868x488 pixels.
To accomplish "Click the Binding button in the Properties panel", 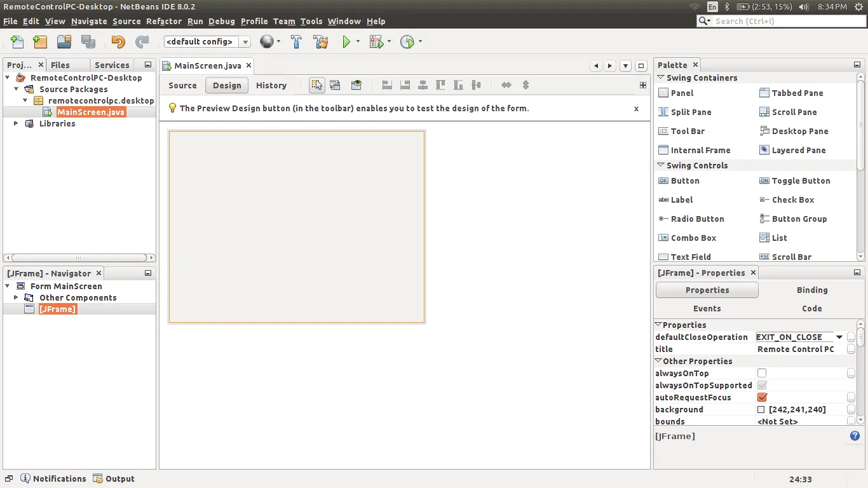I will click(812, 290).
